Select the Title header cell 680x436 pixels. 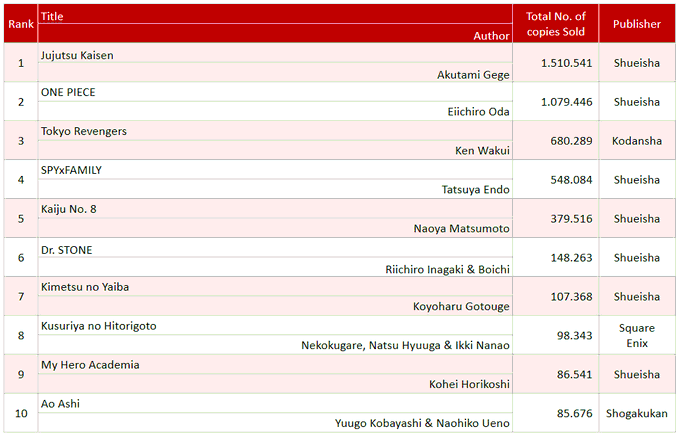pos(275,16)
